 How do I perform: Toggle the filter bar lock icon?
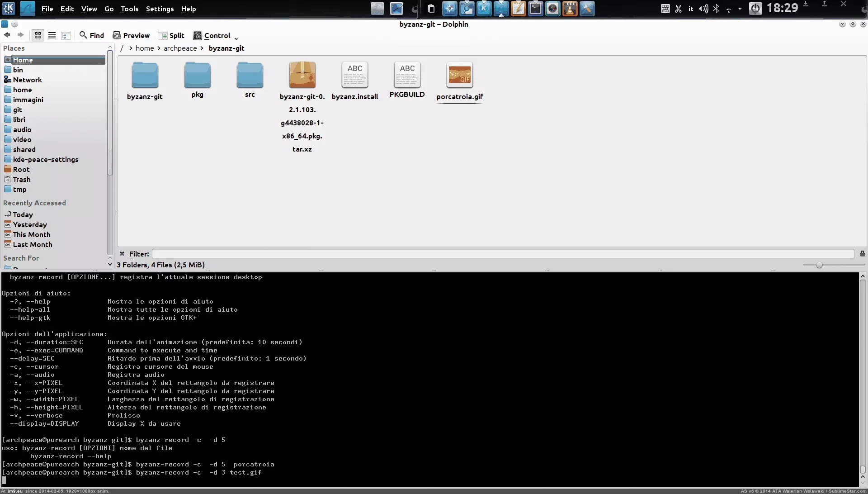(x=862, y=254)
